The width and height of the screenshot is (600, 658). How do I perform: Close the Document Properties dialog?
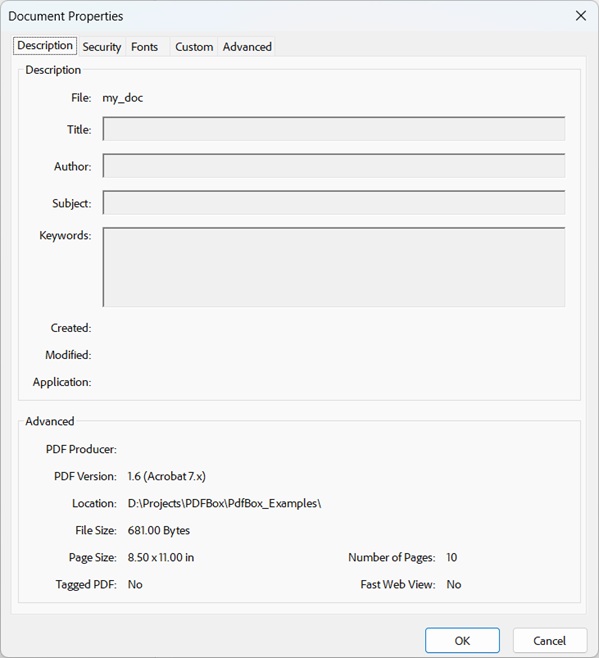pyautogui.click(x=580, y=16)
